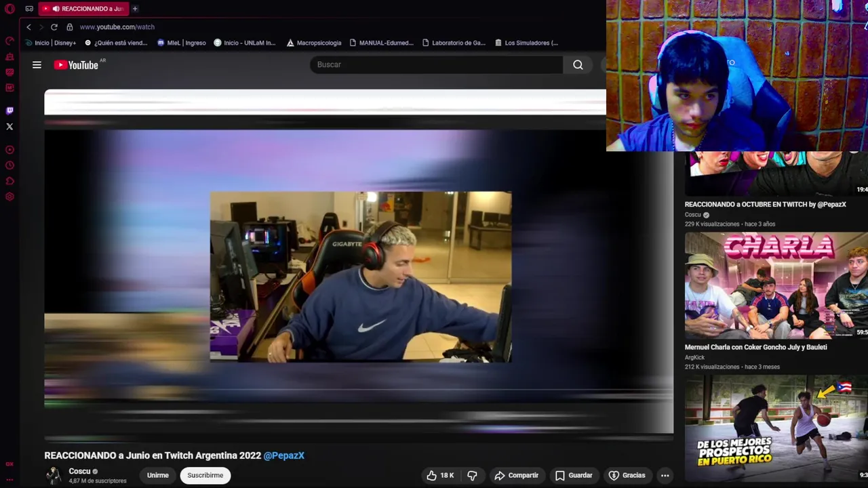The width and height of the screenshot is (868, 488).
Task: Click the Suscribirme button
Action: 205,475
